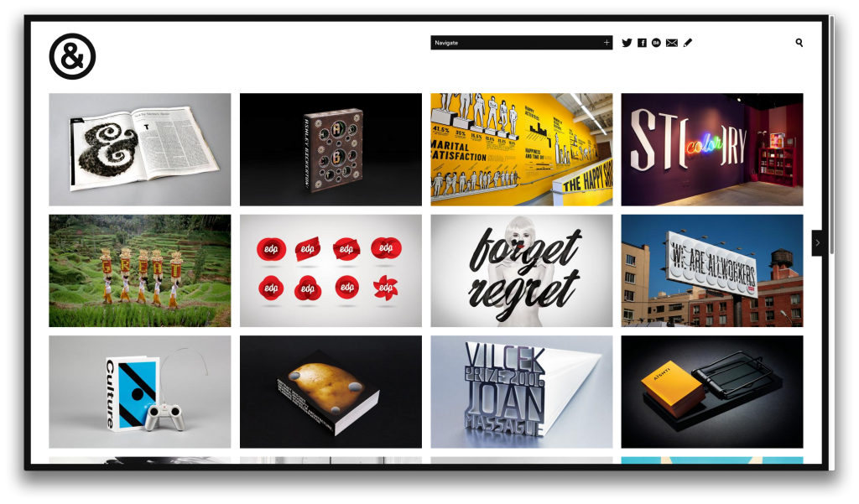Open the Vilcek Prize 2006 project
Image resolution: width=859 pixels, height=504 pixels.
tap(522, 392)
